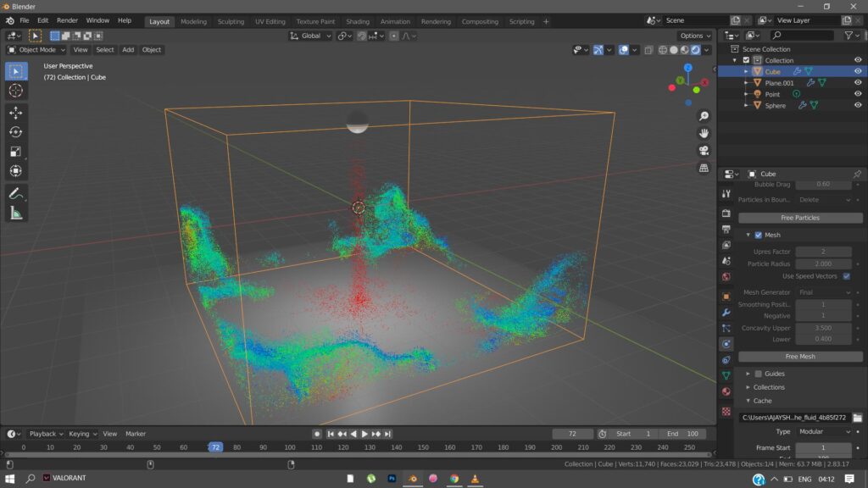This screenshot has width=868, height=488.
Task: Switch to Shading workspace tab
Action: [358, 21]
